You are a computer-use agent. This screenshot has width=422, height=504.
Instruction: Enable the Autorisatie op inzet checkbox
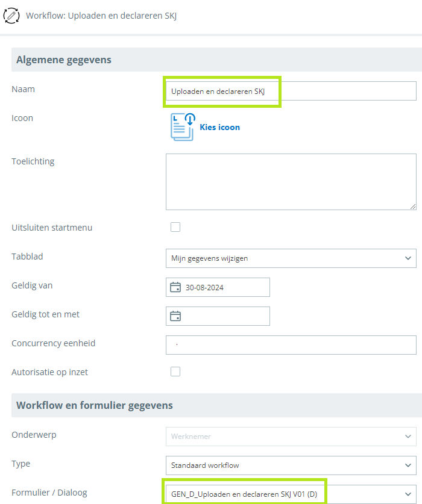click(175, 372)
